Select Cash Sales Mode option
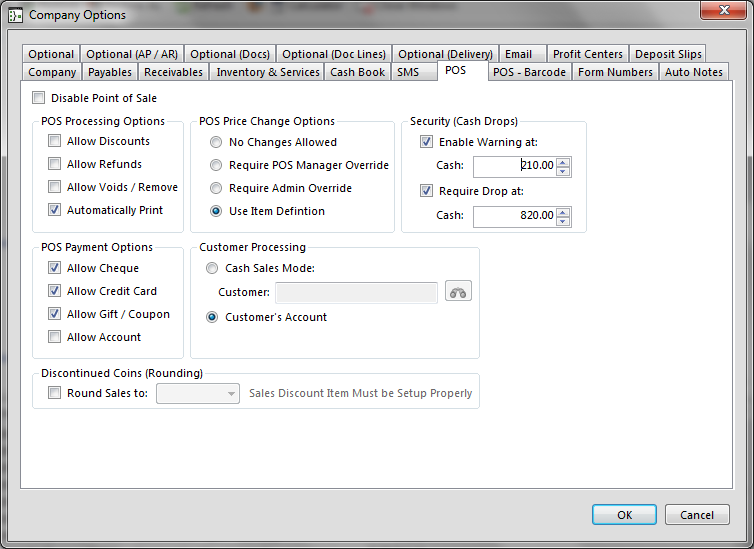The image size is (754, 549). (x=212, y=268)
